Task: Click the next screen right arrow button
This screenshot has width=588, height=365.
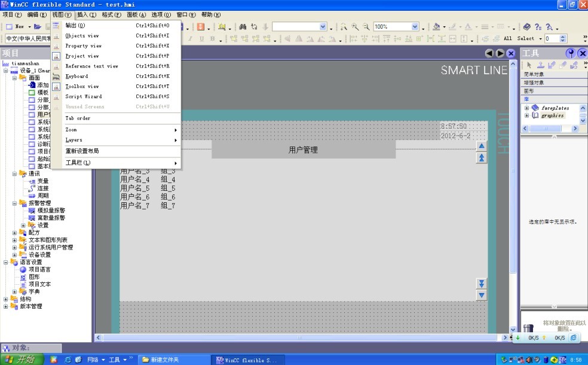Action: (x=500, y=53)
